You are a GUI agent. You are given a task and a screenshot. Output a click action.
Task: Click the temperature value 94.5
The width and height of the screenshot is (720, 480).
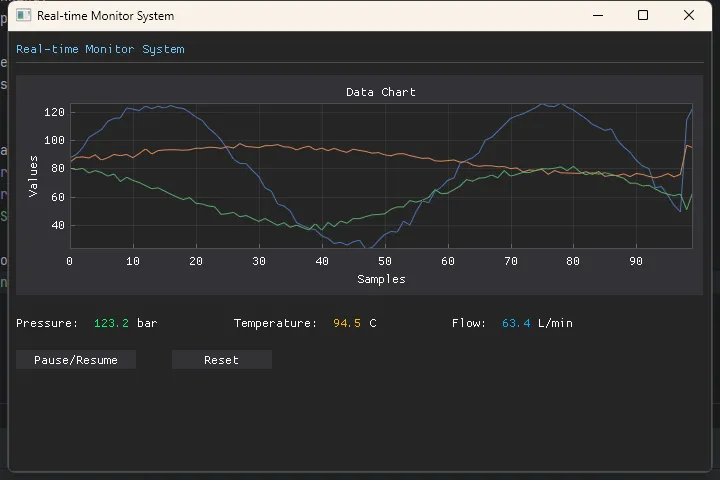347,323
